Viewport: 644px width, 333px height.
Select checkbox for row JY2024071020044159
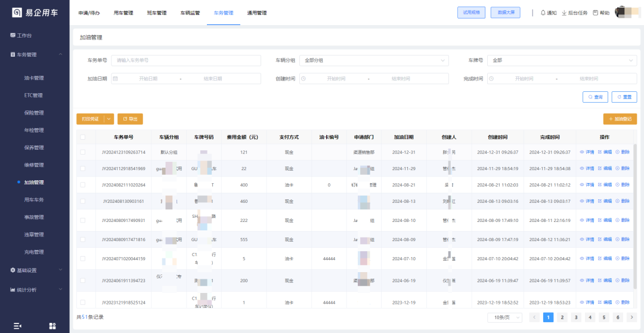[x=83, y=258]
